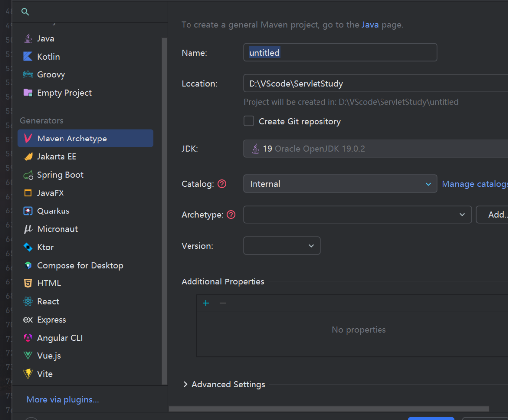Open the Version dropdown
Image resolution: width=508 pixels, height=420 pixels.
pos(281,246)
